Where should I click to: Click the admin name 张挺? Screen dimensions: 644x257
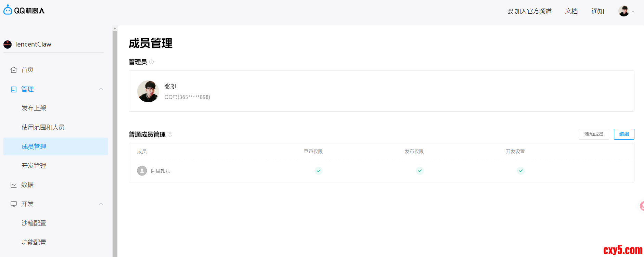[171, 87]
